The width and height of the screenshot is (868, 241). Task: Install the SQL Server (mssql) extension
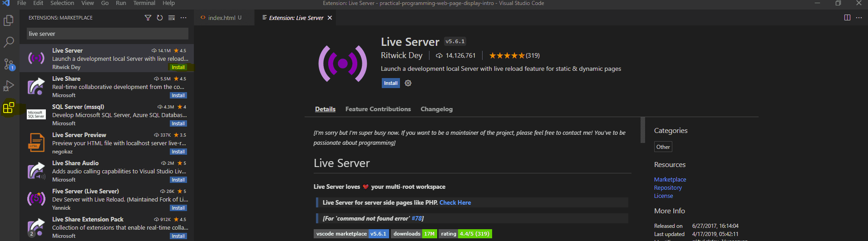pos(178,123)
